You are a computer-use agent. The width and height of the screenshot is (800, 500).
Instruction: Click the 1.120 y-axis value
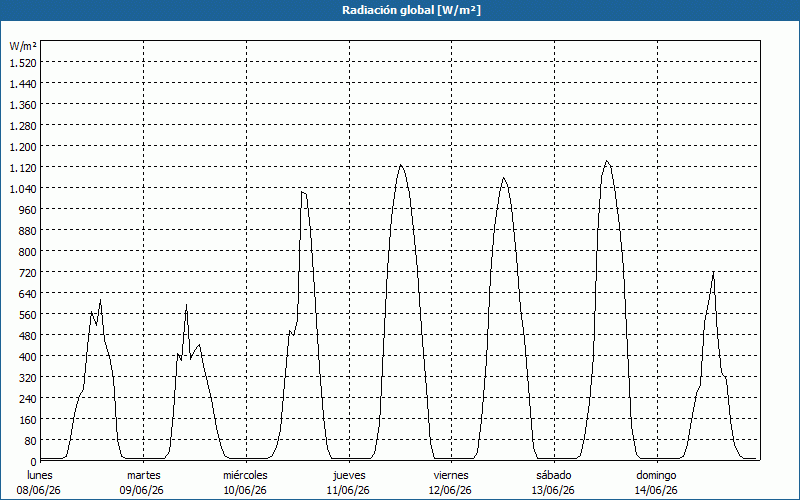tap(23, 168)
